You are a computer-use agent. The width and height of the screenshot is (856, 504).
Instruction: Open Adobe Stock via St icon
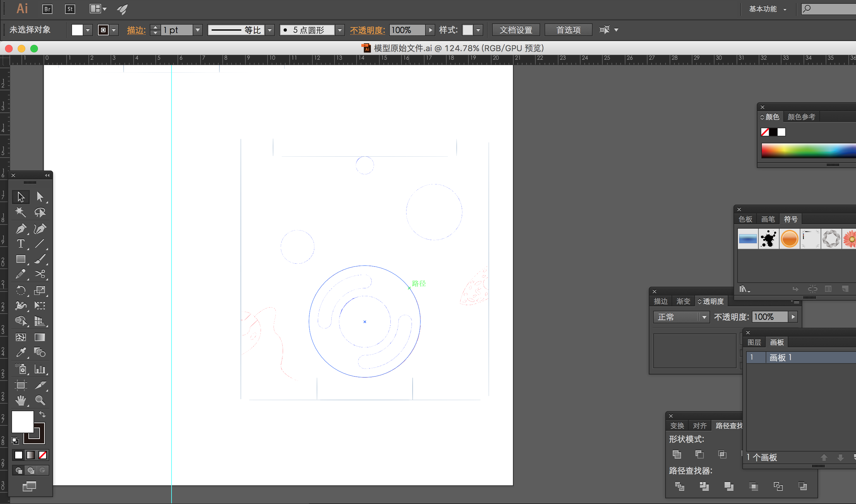(x=70, y=9)
